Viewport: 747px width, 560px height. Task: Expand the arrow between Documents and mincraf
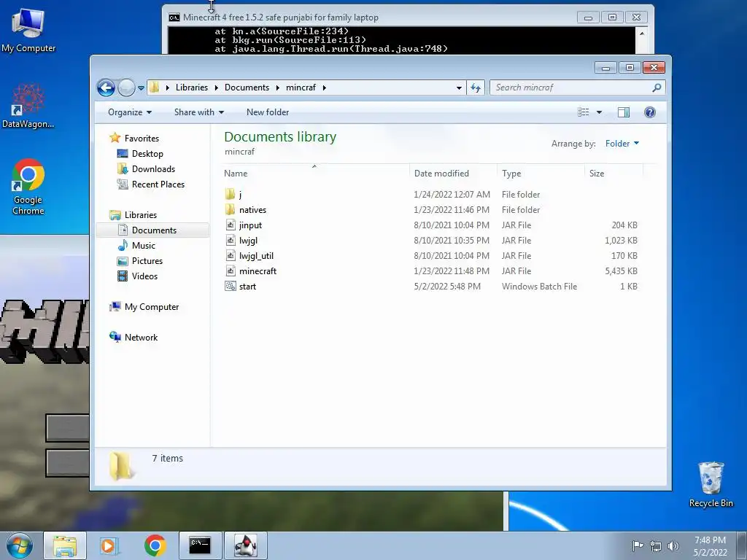[278, 87]
